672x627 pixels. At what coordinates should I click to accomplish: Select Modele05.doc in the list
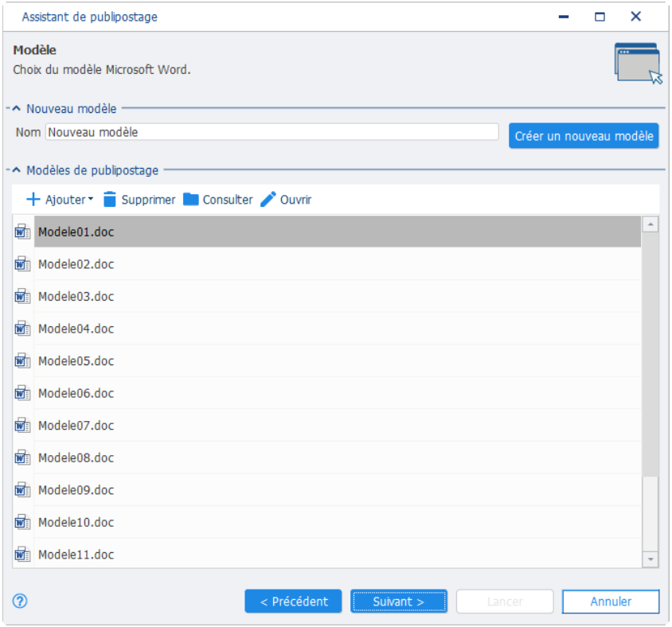(338, 361)
